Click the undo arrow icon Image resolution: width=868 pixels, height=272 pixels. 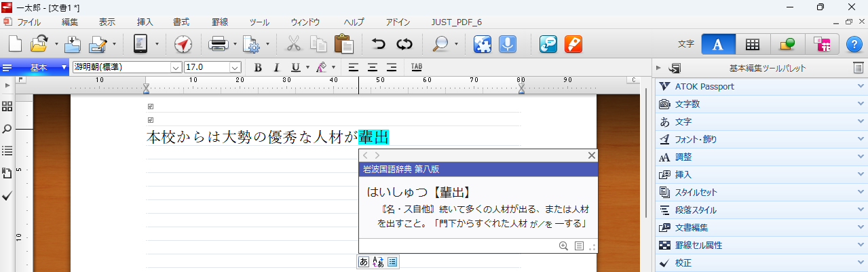(378, 45)
